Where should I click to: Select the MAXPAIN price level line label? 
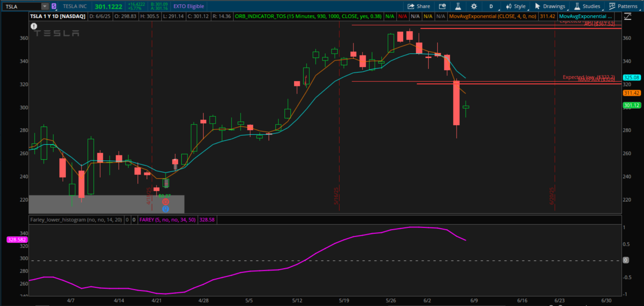(596, 80)
